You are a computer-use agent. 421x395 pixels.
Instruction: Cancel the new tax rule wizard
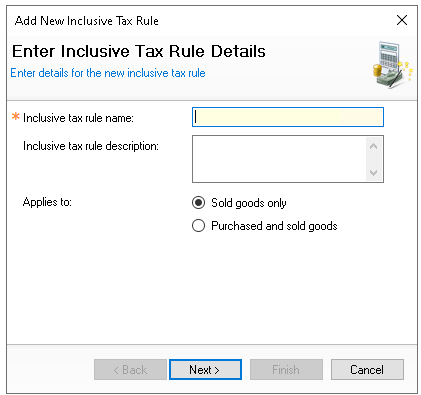tap(367, 369)
